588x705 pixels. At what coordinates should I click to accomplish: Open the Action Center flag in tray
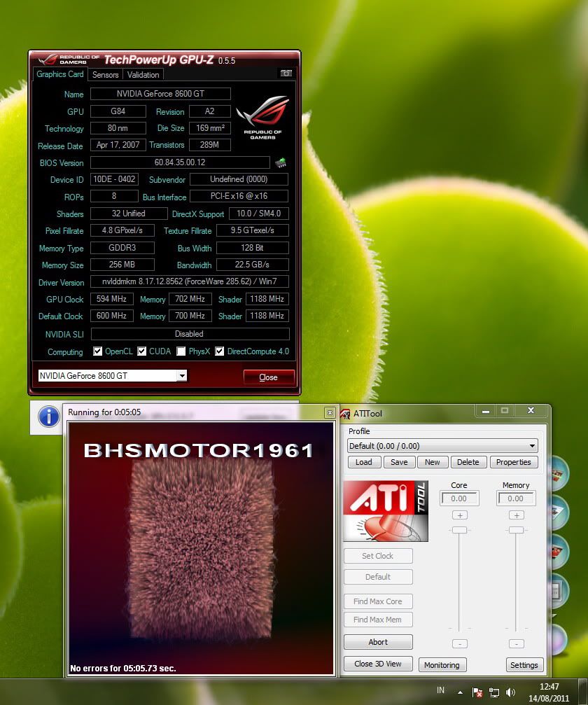[477, 692]
